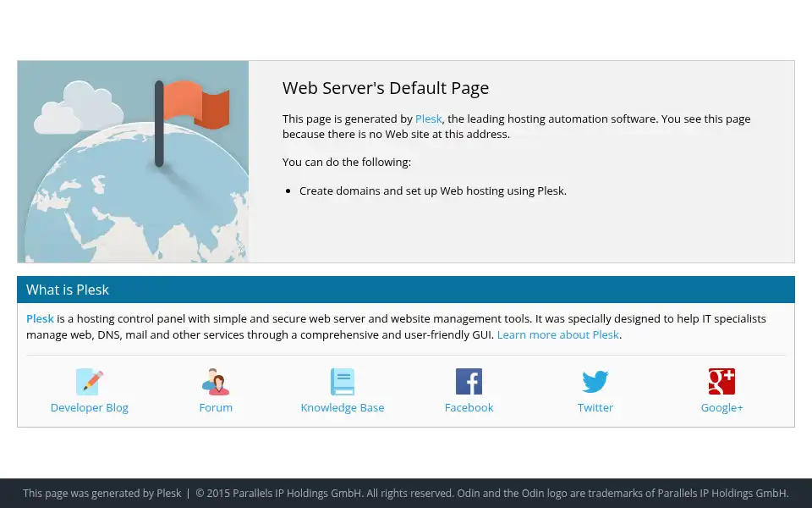Follow the Plesk link in the default page intro
This screenshot has height=508, width=812.
pyautogui.click(x=428, y=119)
